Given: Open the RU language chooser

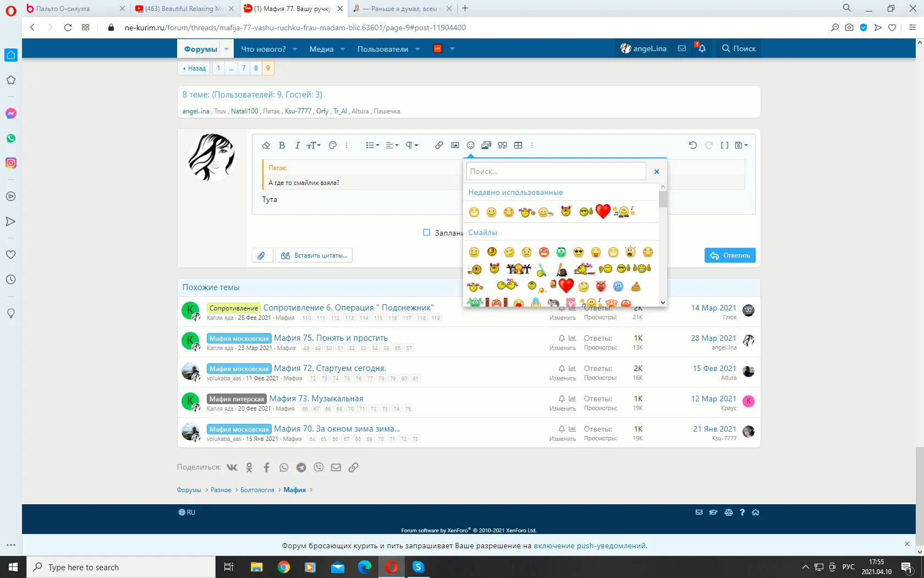Looking at the screenshot, I should [187, 512].
